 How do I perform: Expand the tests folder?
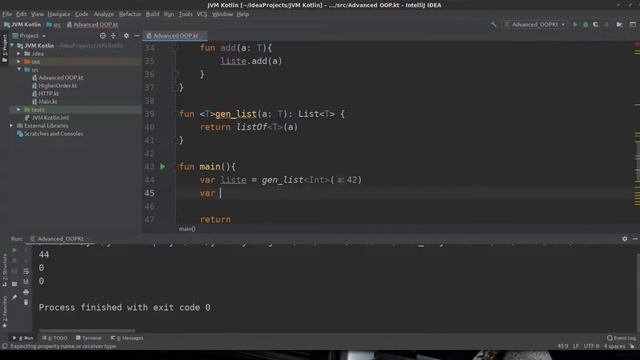click(19, 109)
